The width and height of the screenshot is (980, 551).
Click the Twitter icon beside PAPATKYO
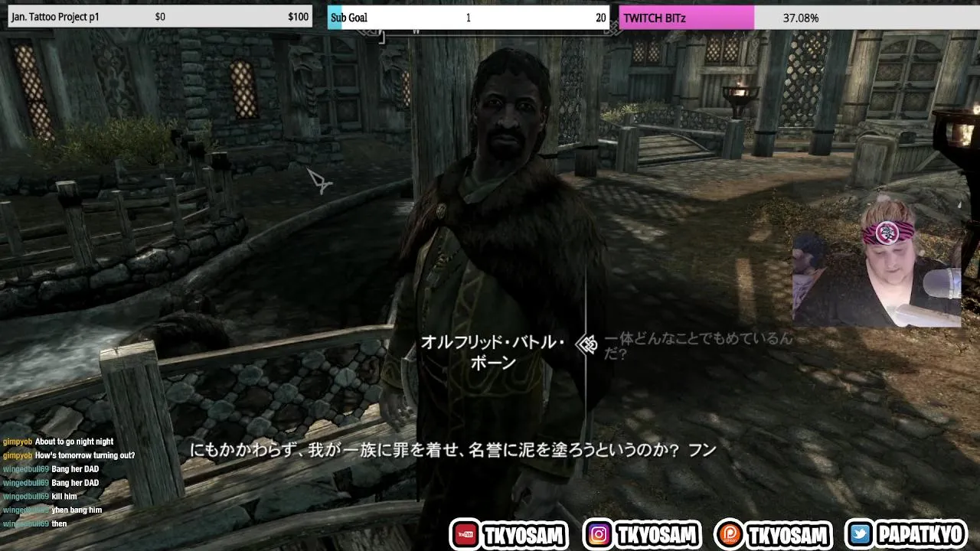[x=861, y=535]
